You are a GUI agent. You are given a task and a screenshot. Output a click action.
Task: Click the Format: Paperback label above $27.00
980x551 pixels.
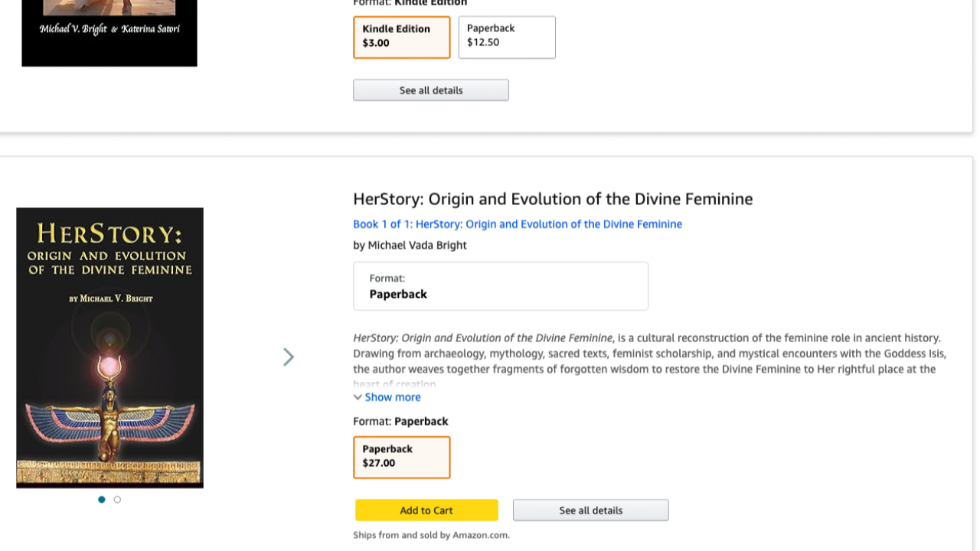pos(400,422)
